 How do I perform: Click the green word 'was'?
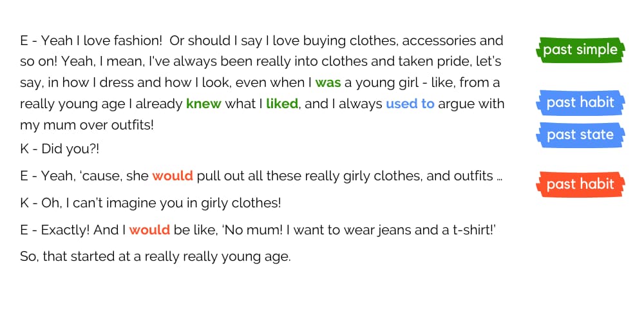coord(328,82)
